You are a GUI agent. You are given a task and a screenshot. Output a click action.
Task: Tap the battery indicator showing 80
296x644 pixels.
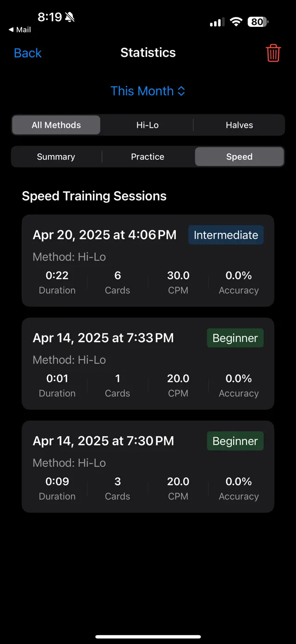click(257, 22)
